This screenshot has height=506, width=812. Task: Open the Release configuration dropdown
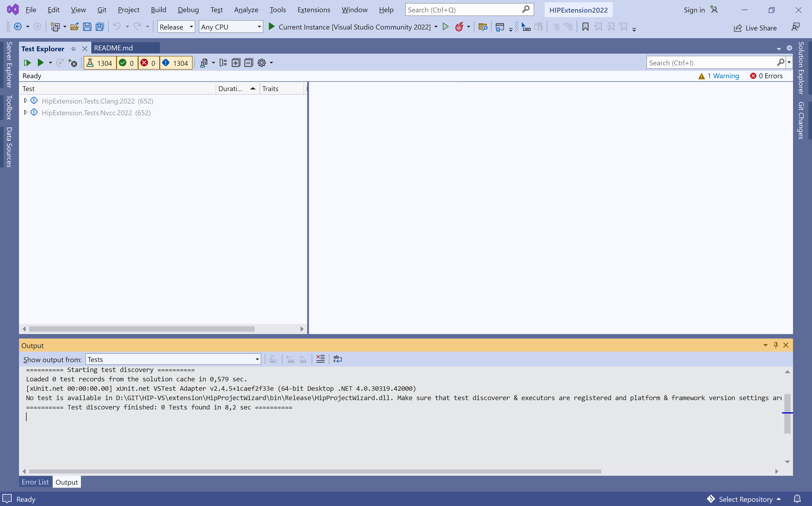[176, 27]
